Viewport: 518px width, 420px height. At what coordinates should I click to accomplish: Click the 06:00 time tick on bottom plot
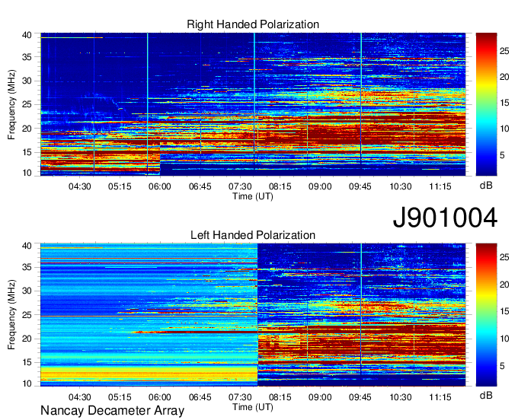point(160,397)
